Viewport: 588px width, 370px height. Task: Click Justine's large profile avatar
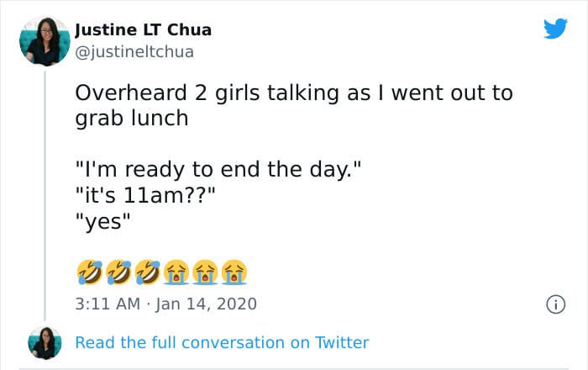click(x=45, y=40)
